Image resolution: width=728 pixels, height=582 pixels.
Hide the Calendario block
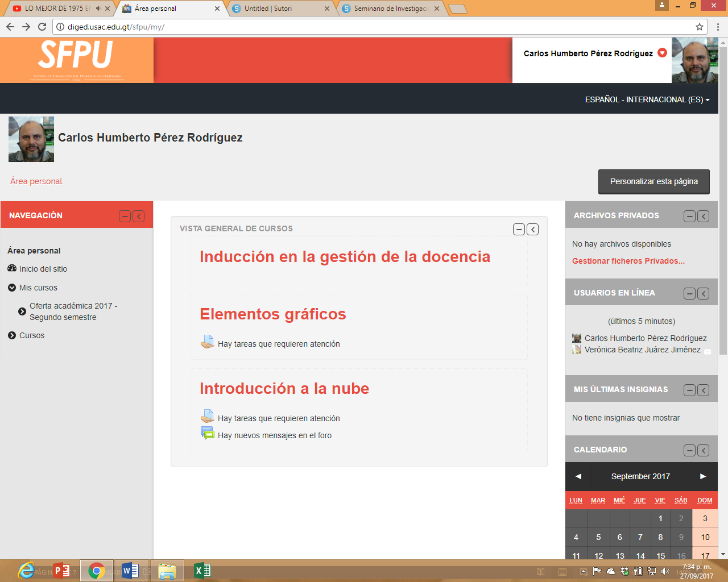point(690,450)
